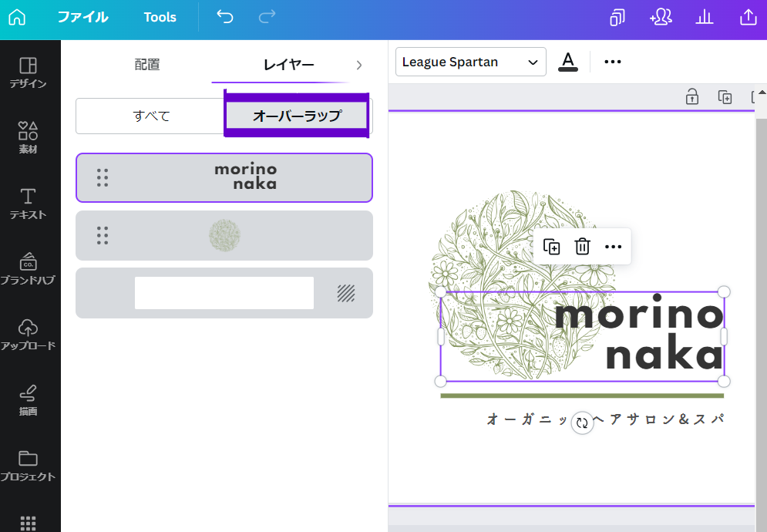Redo the last action
Viewport: 767px width, 532px height.
[267, 17]
